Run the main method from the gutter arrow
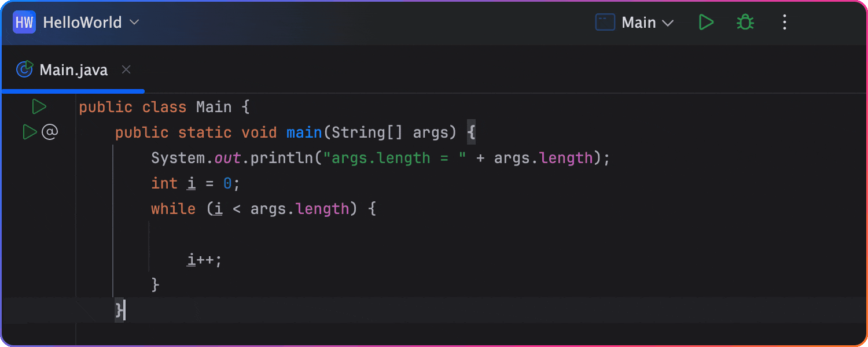 pyautogui.click(x=30, y=132)
